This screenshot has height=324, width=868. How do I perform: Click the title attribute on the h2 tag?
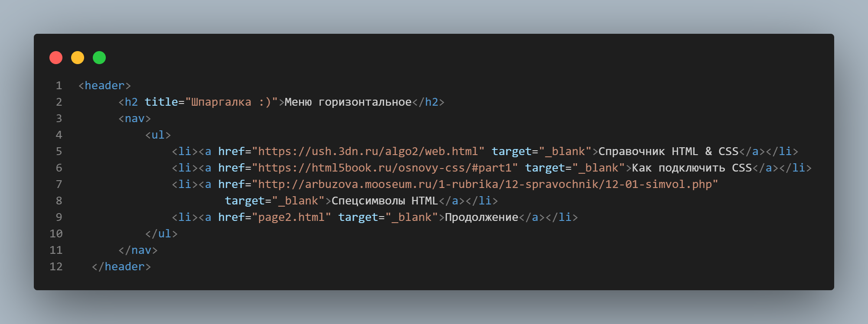tap(161, 102)
